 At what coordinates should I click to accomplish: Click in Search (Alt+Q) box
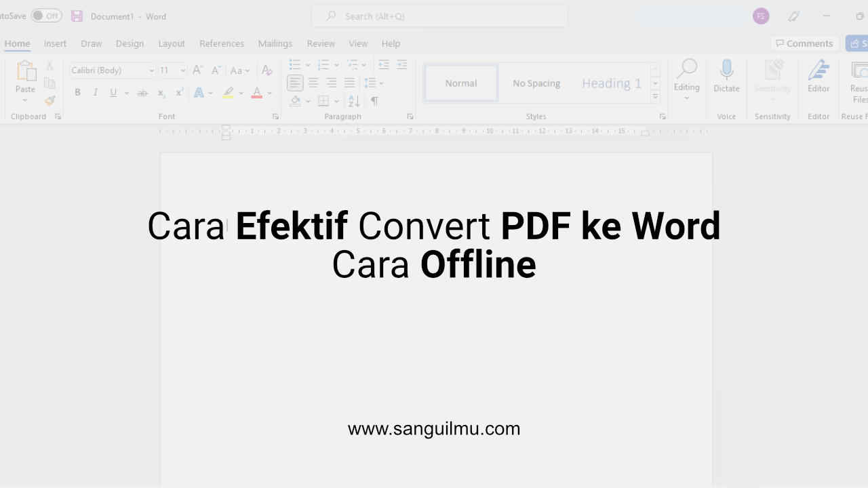[x=439, y=16]
